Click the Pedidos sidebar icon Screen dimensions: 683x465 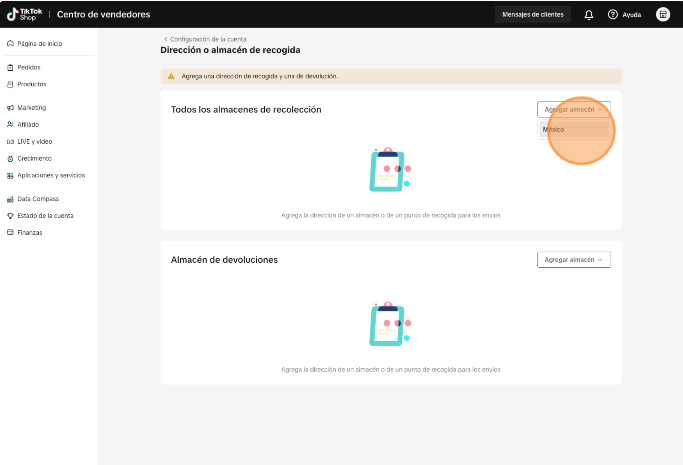pyautogui.click(x=10, y=67)
